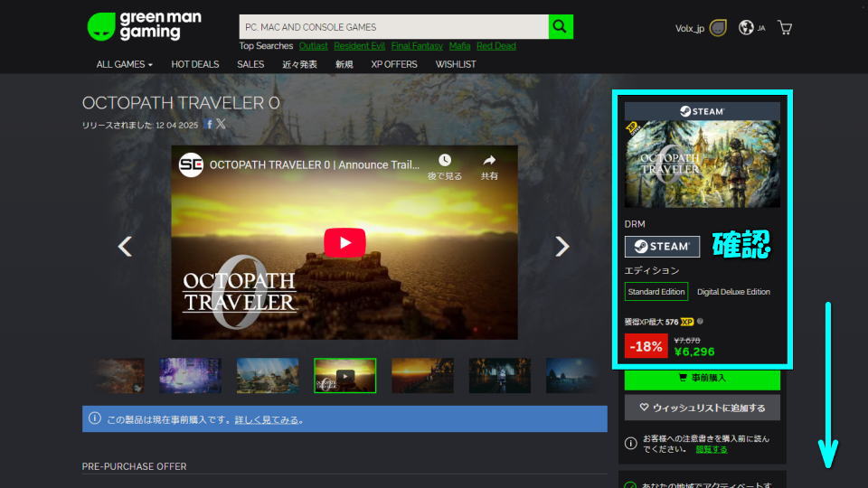Click the video title OCTOPATH TRAVELER 0 Announce Trailer
Screen dimensions: 868x488
click(314, 164)
